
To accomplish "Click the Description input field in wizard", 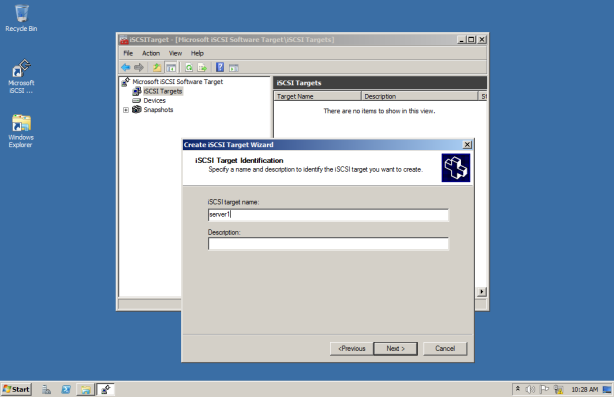I will tap(328, 244).
